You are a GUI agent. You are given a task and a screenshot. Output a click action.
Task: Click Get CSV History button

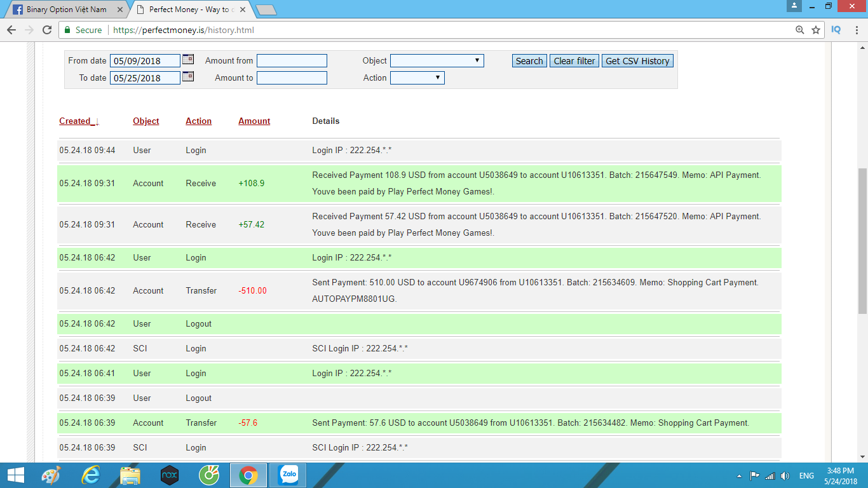point(637,61)
